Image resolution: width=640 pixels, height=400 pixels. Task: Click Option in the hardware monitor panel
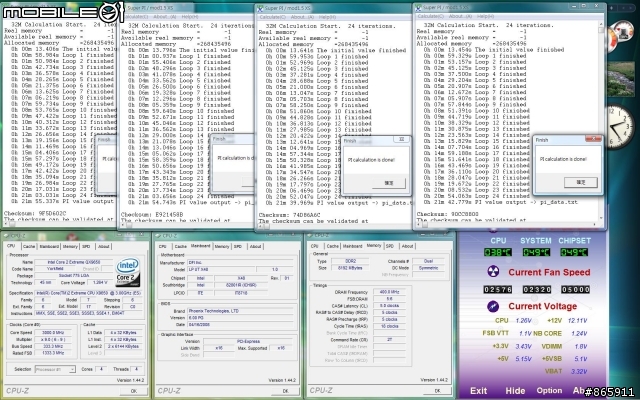coord(549,391)
